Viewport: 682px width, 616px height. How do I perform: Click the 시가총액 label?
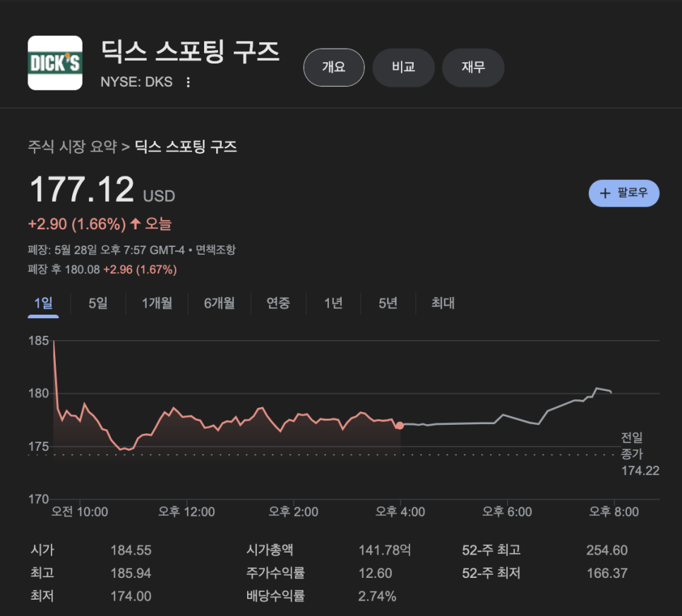click(270, 550)
